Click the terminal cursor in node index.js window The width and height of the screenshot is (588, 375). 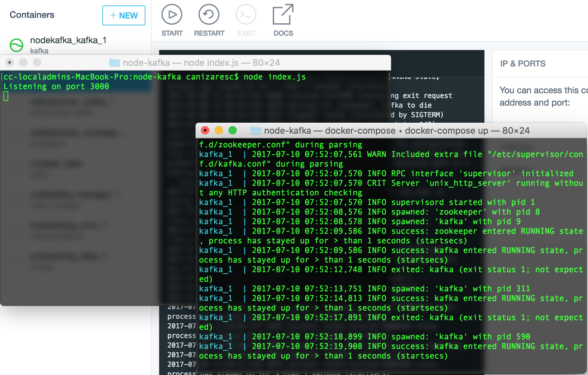click(x=6, y=96)
